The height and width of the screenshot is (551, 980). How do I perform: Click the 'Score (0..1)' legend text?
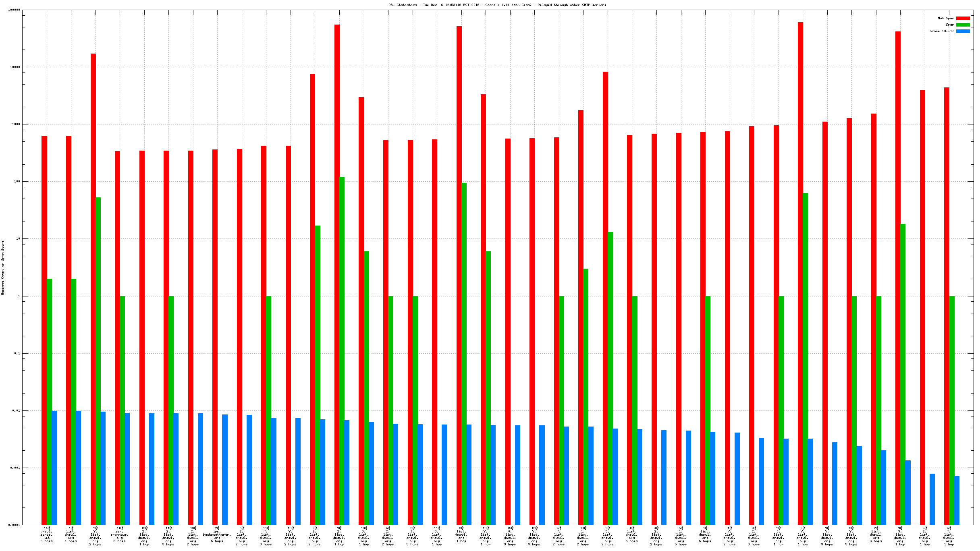[942, 31]
